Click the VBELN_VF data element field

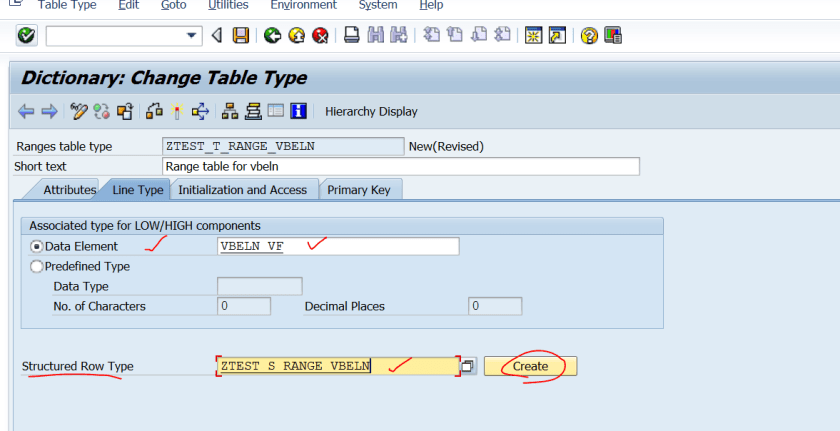point(338,246)
